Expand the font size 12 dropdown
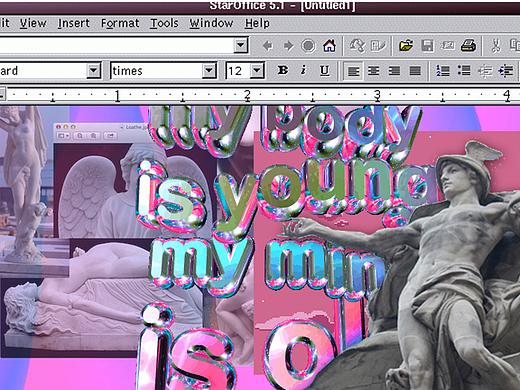 point(257,70)
